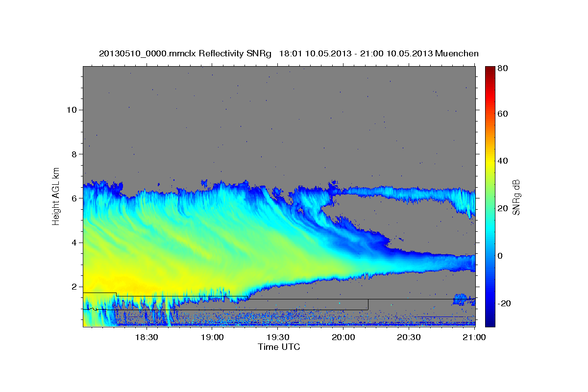Click the colorbar value 40
588x392 pixels.
pos(502,161)
